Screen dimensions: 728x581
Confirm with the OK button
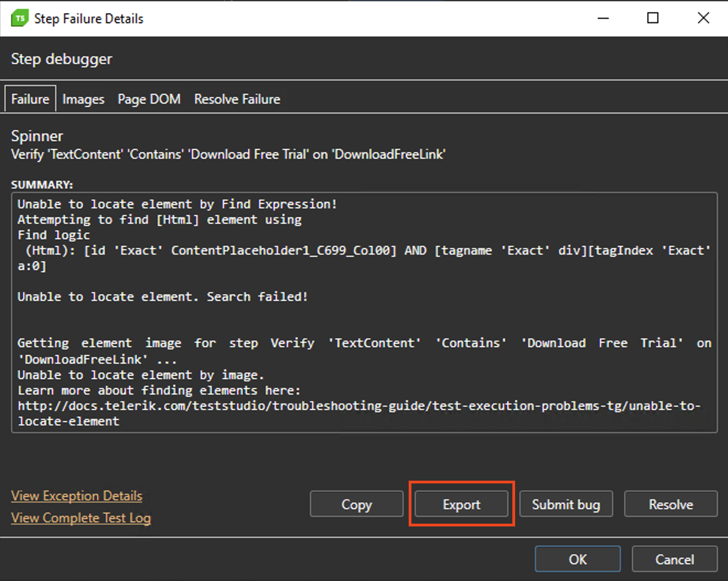(577, 560)
